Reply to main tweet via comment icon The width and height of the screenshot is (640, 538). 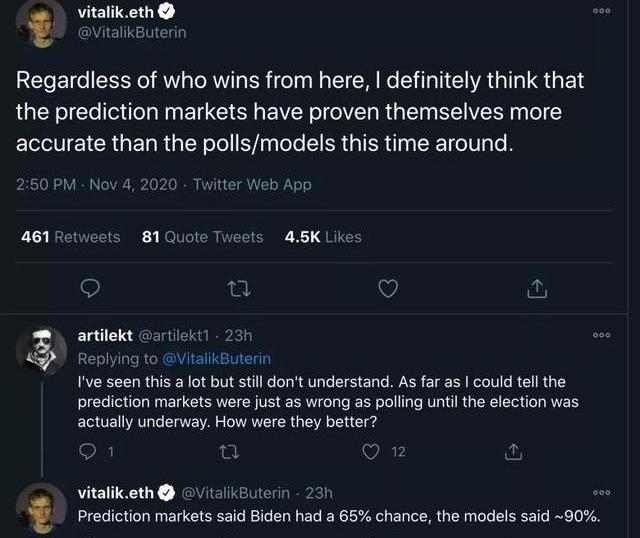[90, 288]
